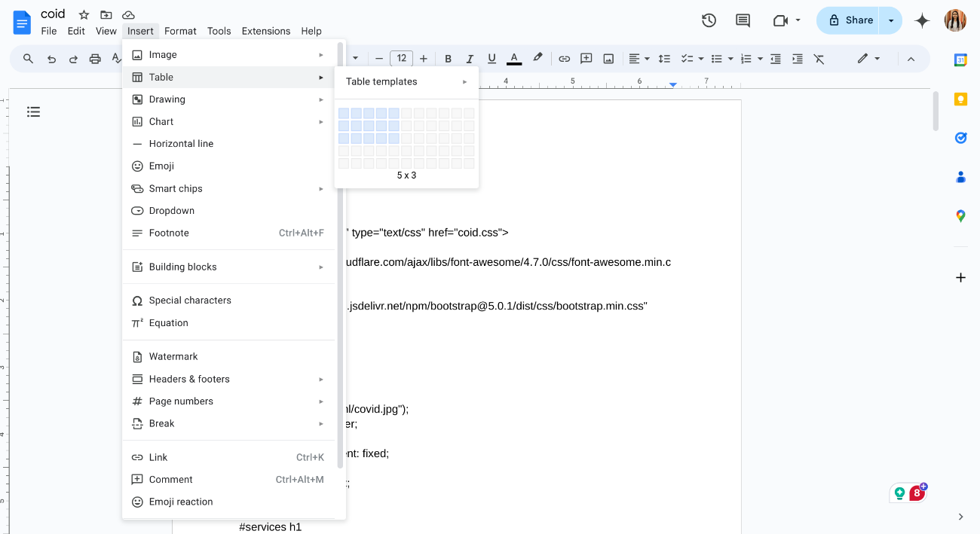Expand the Table templates submenu
The height and width of the screenshot is (534, 980).
pyautogui.click(x=406, y=81)
